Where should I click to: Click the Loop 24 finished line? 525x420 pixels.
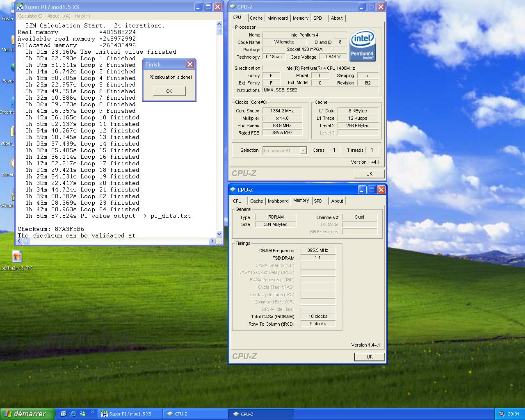(x=82, y=209)
